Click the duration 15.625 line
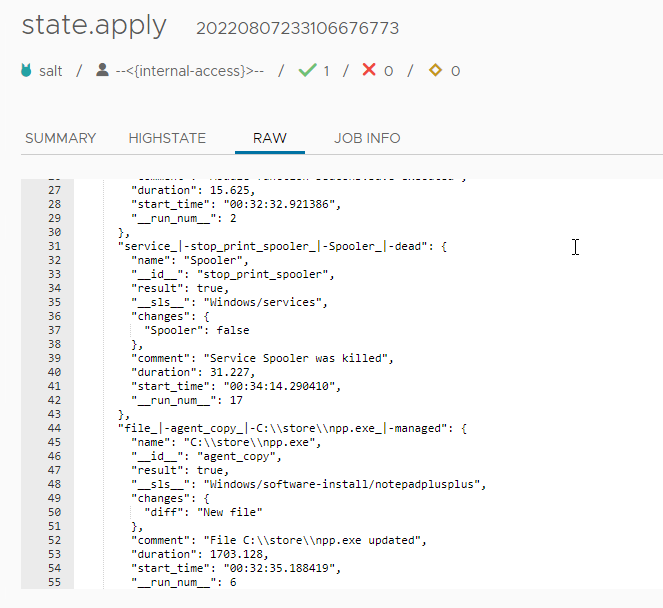The width and height of the screenshot is (663, 608). pos(193,190)
